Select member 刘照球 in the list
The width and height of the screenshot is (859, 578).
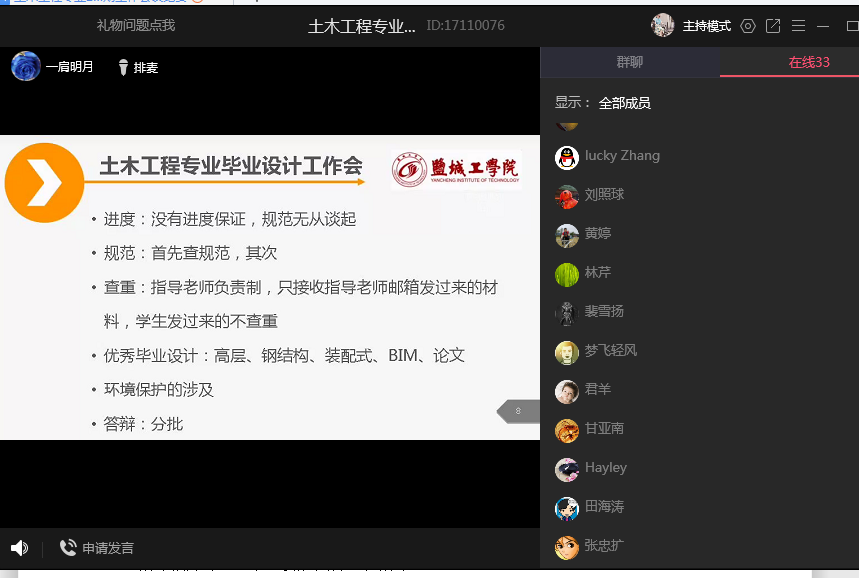tap(604, 195)
